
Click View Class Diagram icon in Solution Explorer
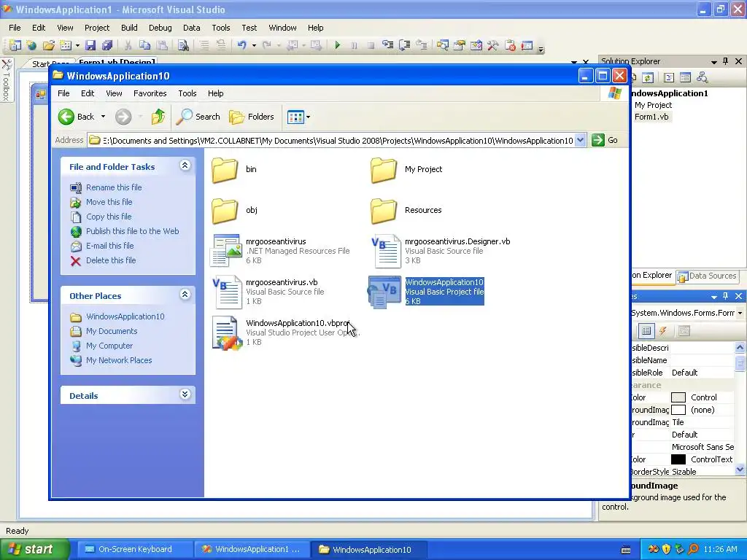(702, 77)
